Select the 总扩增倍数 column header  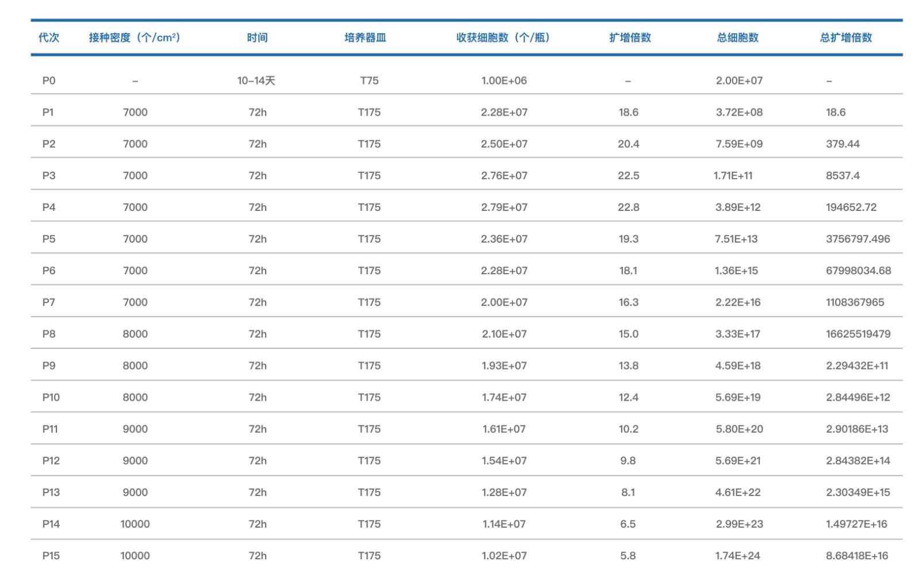(x=846, y=38)
